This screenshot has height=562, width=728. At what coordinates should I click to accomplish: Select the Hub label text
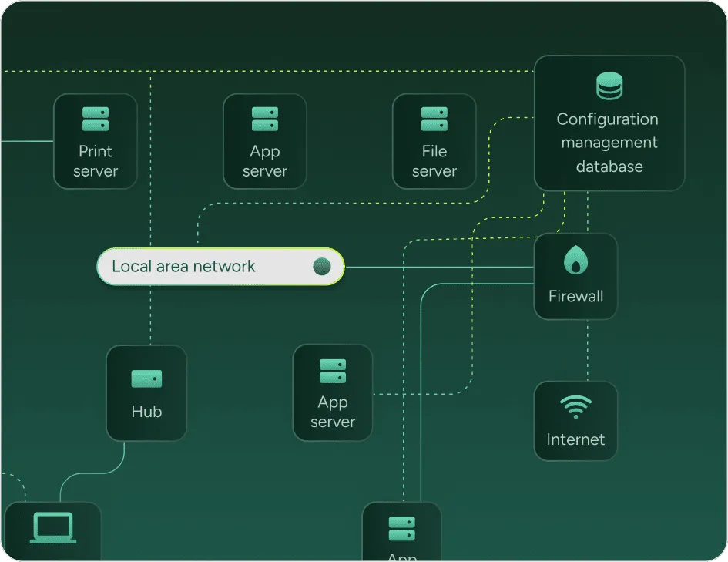coord(146,412)
